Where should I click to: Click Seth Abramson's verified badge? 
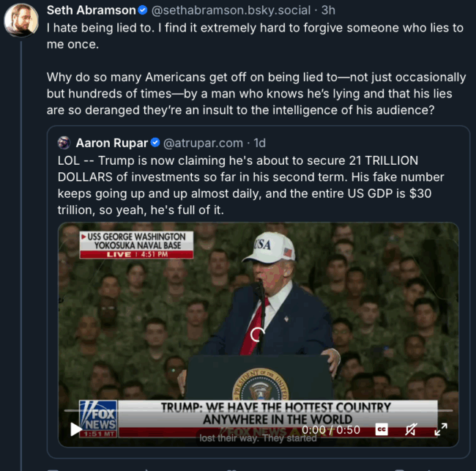(142, 10)
